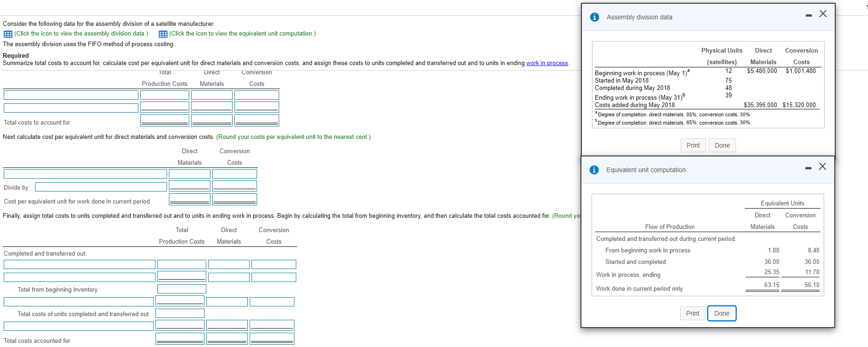The image size is (868, 347).
Task: Click Conversion Costs field for Total costs accounted for
Action: click(272, 339)
